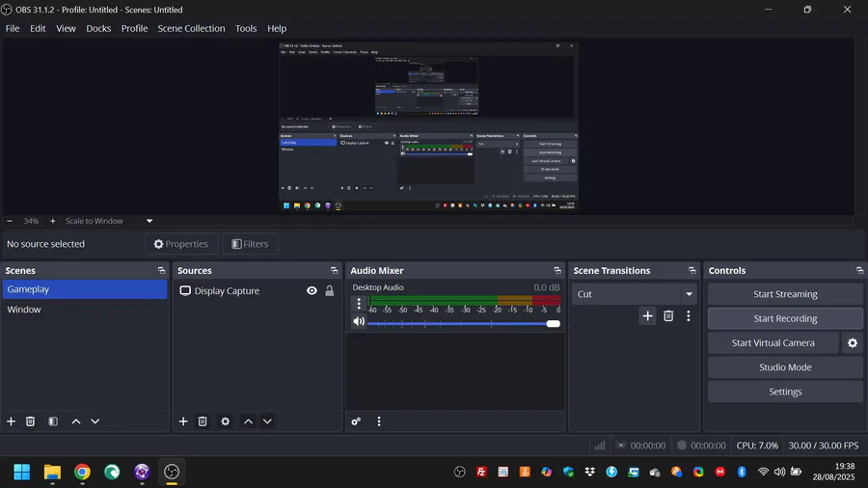
Task: Pop out the Audio Mixer dock
Action: point(557,271)
